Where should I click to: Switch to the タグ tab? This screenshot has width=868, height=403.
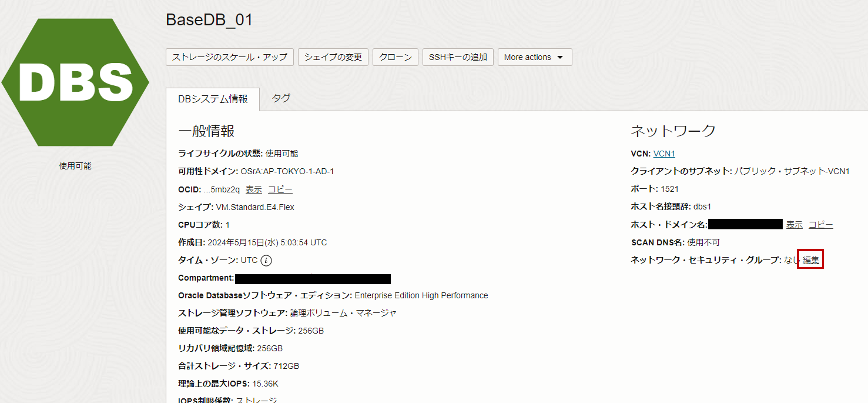tap(281, 99)
